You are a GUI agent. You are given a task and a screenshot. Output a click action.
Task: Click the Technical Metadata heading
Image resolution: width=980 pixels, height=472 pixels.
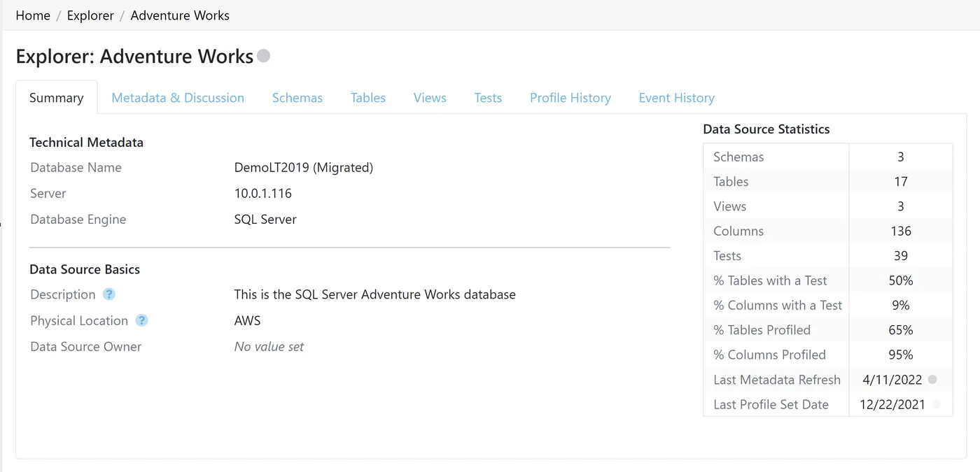(86, 142)
